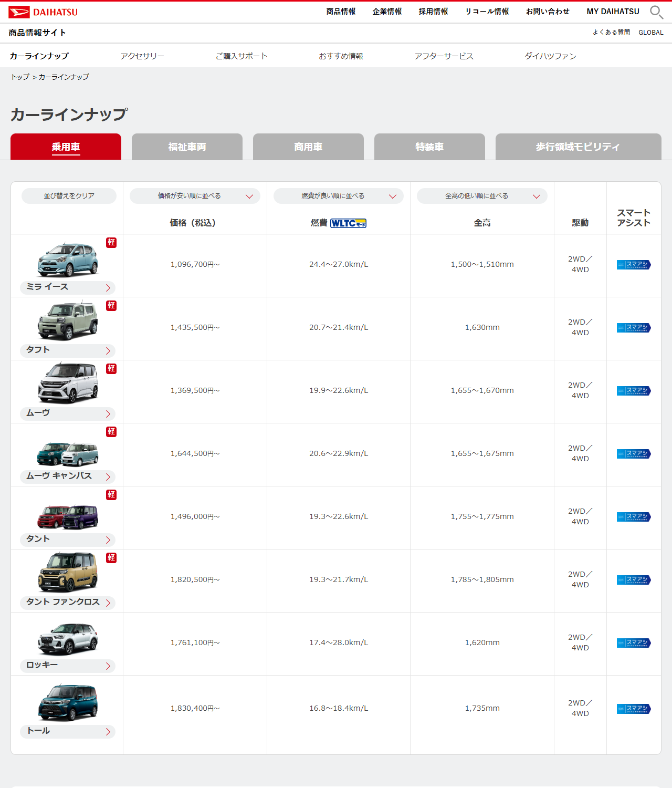Open the ムーヴ キャンバス model link

point(68,476)
